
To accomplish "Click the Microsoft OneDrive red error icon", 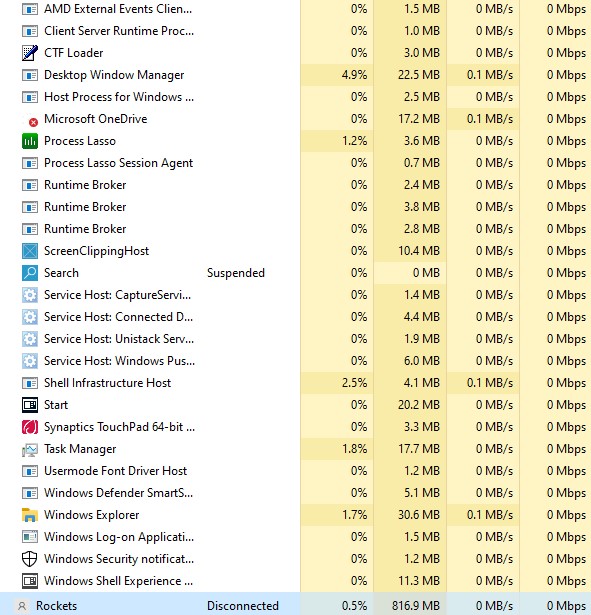I will 33,122.
